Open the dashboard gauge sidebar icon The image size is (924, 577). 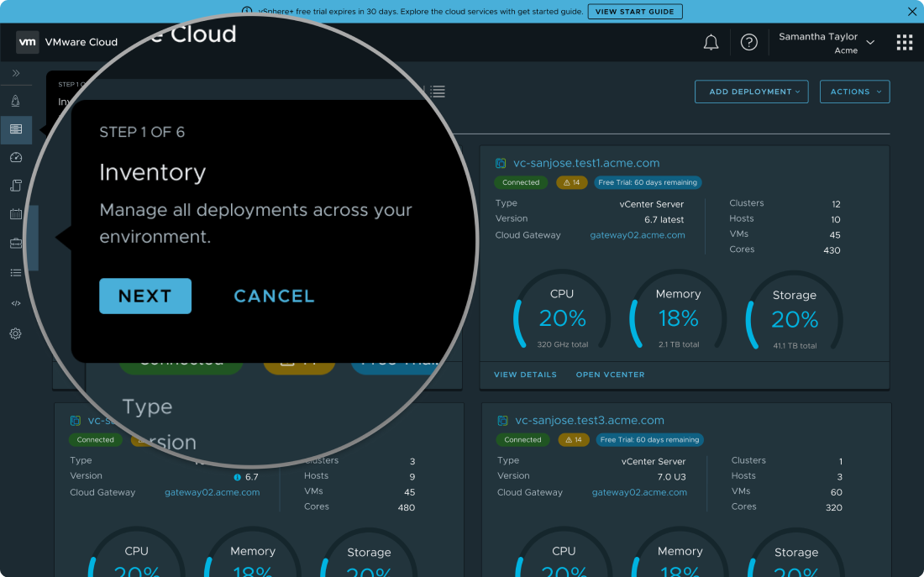click(x=16, y=157)
